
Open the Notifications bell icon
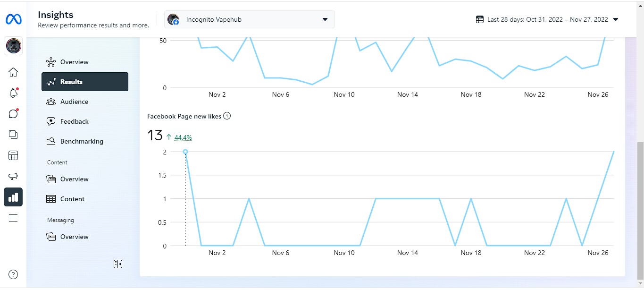click(x=13, y=93)
